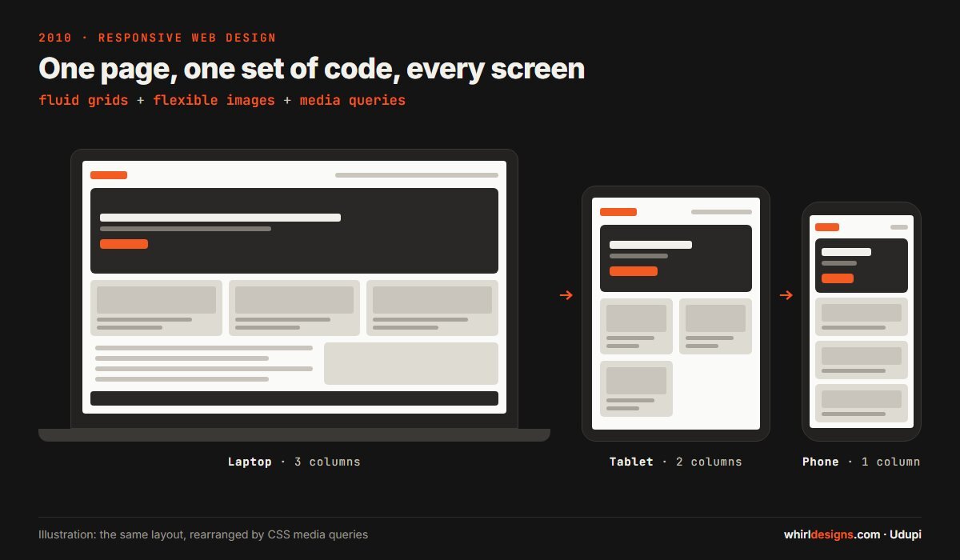Click the orange logo in the laptop mockup
This screenshot has width=960, height=560.
[x=109, y=175]
